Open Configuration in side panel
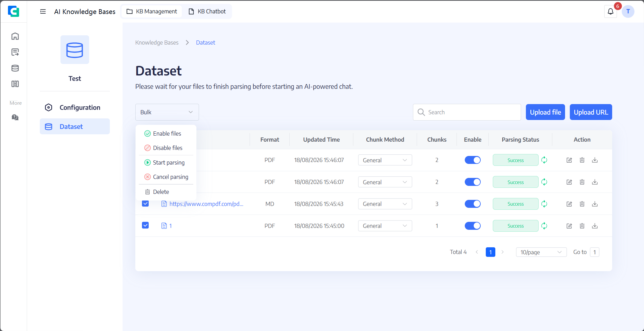Viewport: 644px width, 331px height. pyautogui.click(x=75, y=108)
